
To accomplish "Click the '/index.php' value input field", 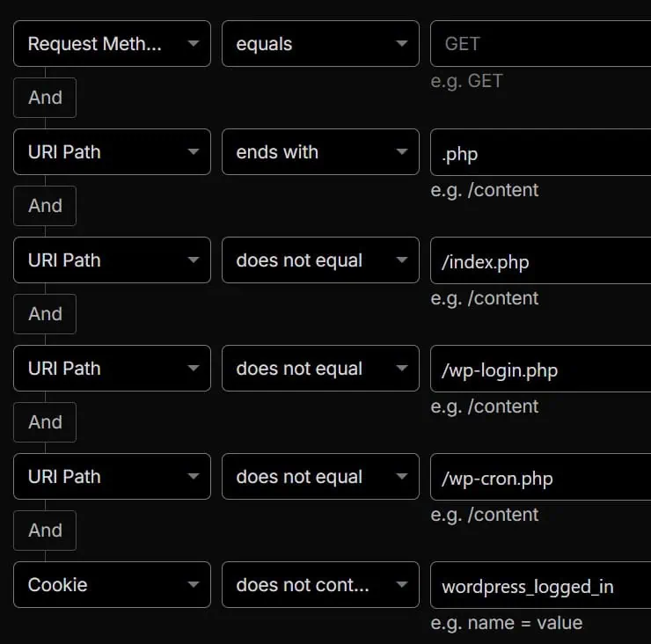I will (540, 260).
